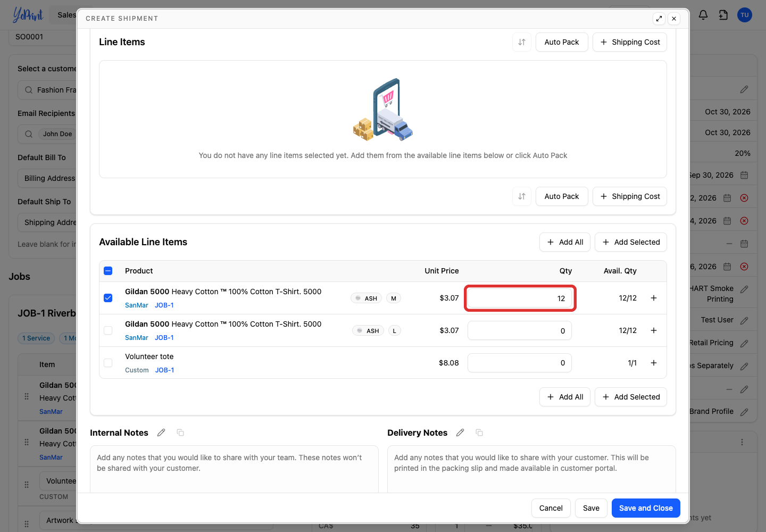Open notifications bell in the background page
Viewport: 766px width, 532px height.
[x=703, y=15]
